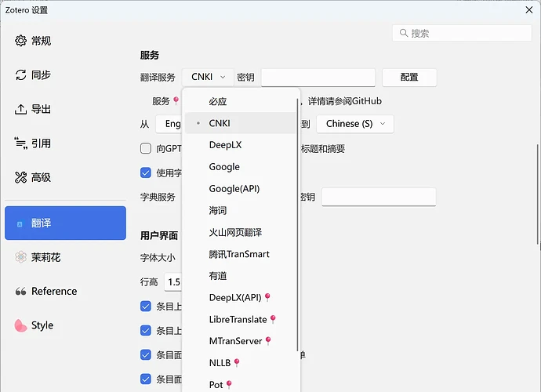Click the 密钥 input for translation service

(318, 78)
